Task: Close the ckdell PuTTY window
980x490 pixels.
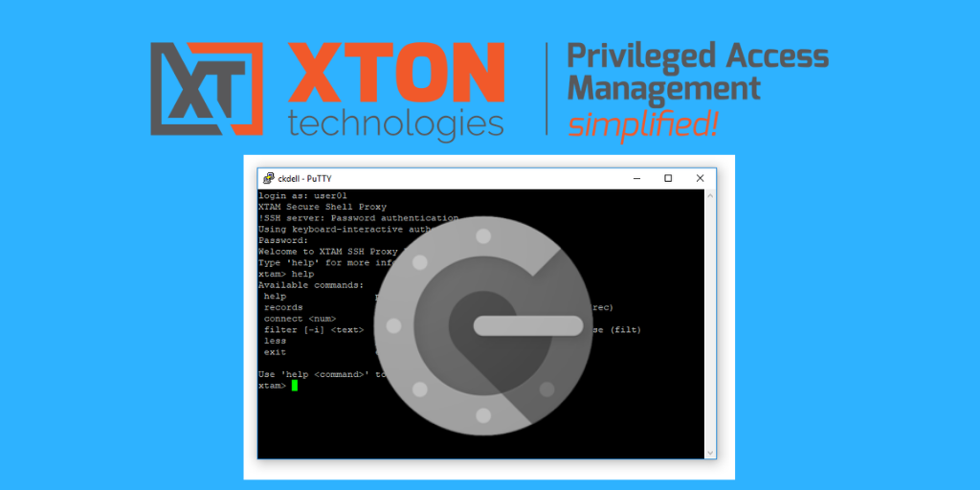Action: click(700, 178)
